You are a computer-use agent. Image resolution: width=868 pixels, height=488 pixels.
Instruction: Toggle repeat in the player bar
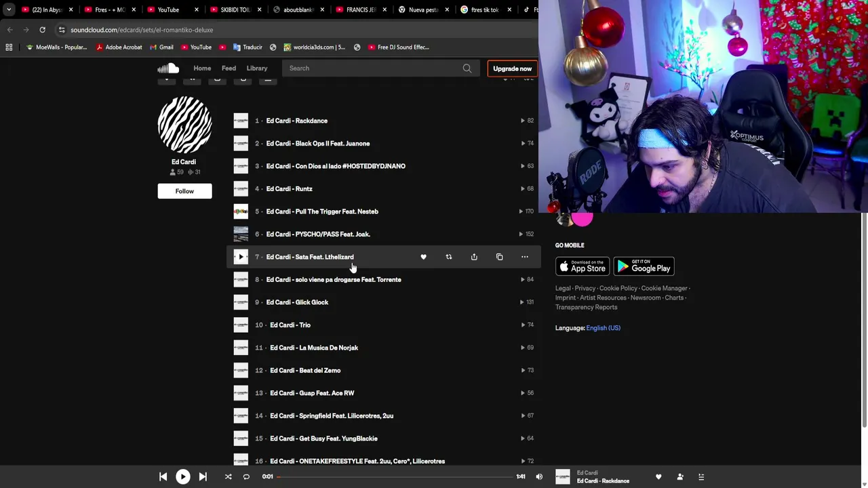click(246, 476)
